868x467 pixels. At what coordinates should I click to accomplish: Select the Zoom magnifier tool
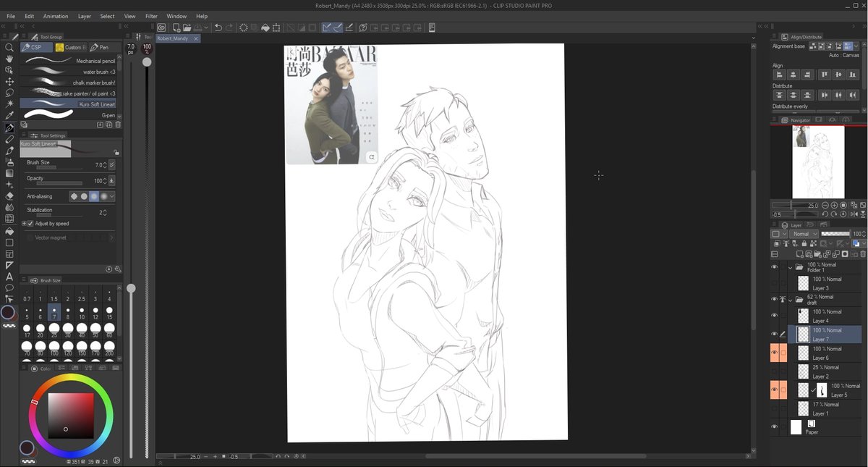[9, 47]
